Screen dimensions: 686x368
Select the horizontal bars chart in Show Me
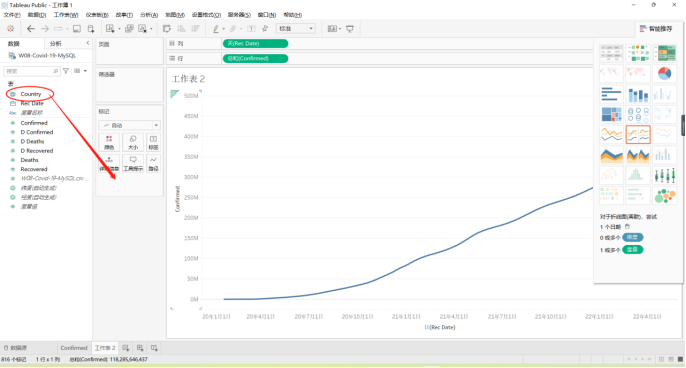point(611,94)
